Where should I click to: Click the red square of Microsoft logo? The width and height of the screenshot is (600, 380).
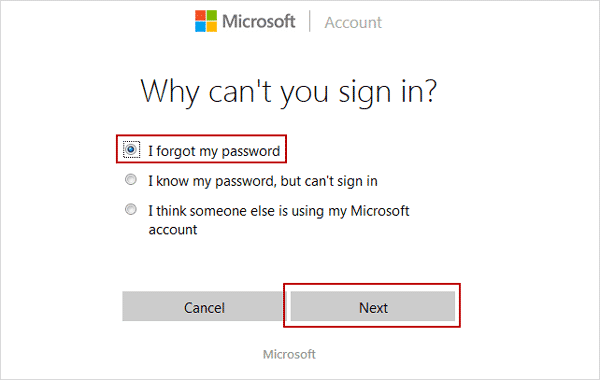[200, 15]
